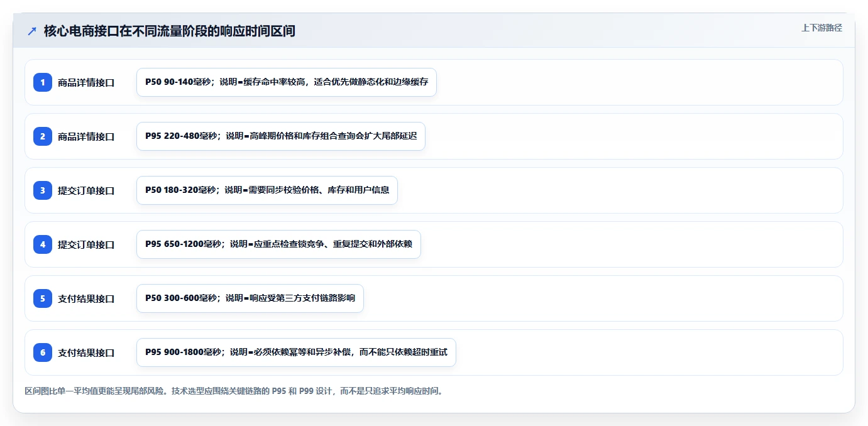Open the 上下游路径 label in the header
The width and height of the screenshot is (868, 426).
(821, 28)
